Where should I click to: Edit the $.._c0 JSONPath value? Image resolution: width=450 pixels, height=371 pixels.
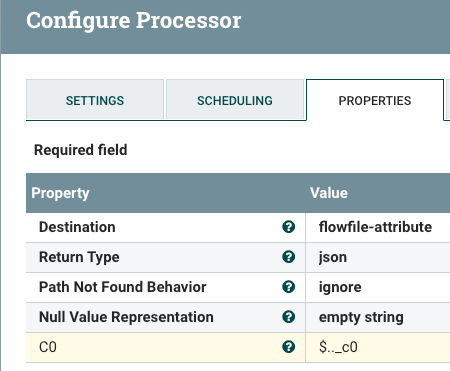(378, 347)
